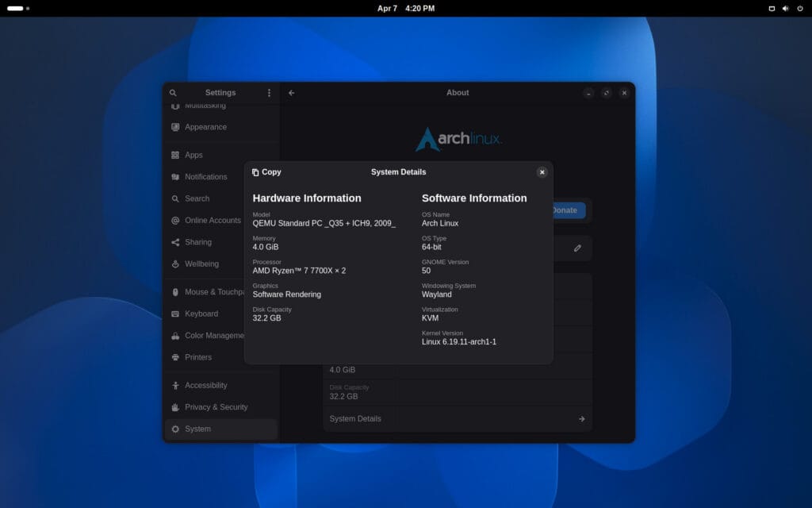Open the three-dot menu in Settings header
This screenshot has height=508, width=812.
click(x=269, y=92)
